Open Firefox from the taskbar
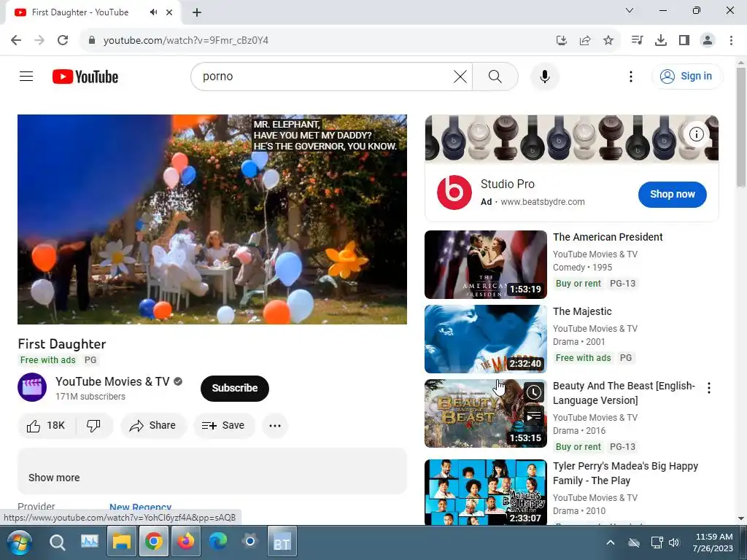The height and width of the screenshot is (560, 747). [186, 542]
